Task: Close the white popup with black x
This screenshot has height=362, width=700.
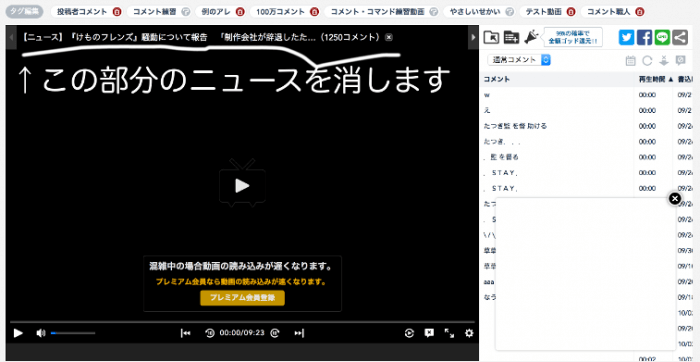Action: pyautogui.click(x=675, y=199)
